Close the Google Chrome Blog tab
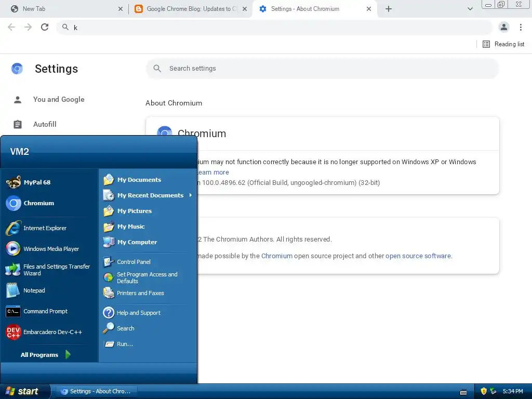 click(245, 9)
